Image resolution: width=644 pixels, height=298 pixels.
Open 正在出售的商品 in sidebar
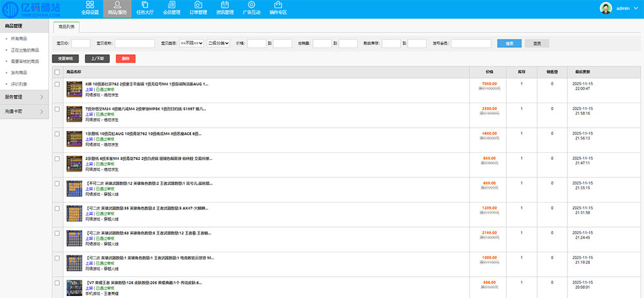click(x=24, y=50)
